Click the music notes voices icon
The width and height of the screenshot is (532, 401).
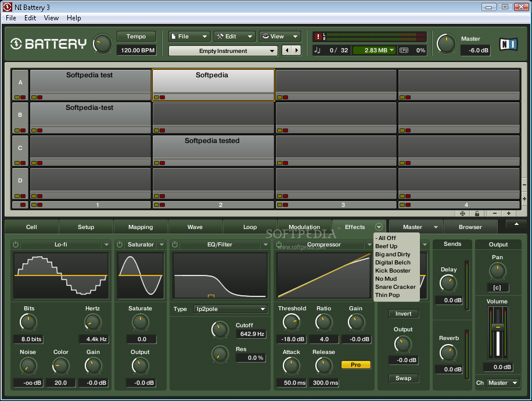(x=317, y=50)
